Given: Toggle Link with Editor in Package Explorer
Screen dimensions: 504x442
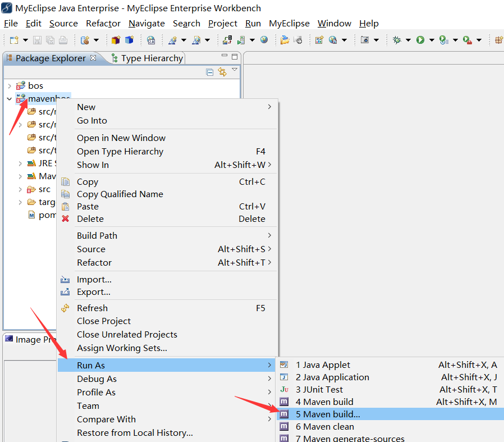Looking at the screenshot, I should [x=222, y=72].
